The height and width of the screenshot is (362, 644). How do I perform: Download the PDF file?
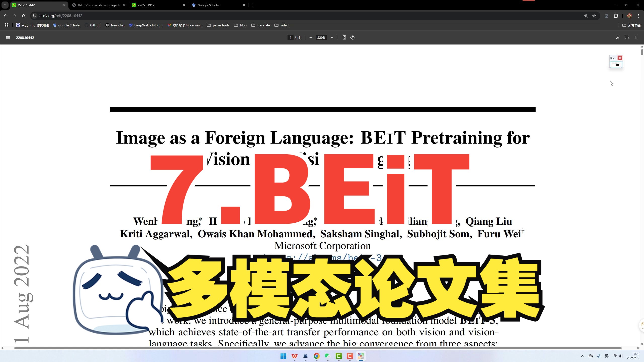coord(618,37)
